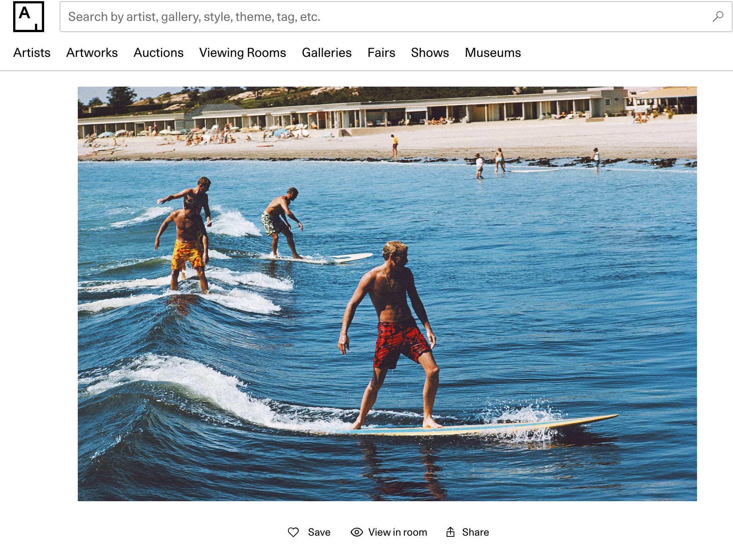Save this artwork via Save label

(319, 532)
